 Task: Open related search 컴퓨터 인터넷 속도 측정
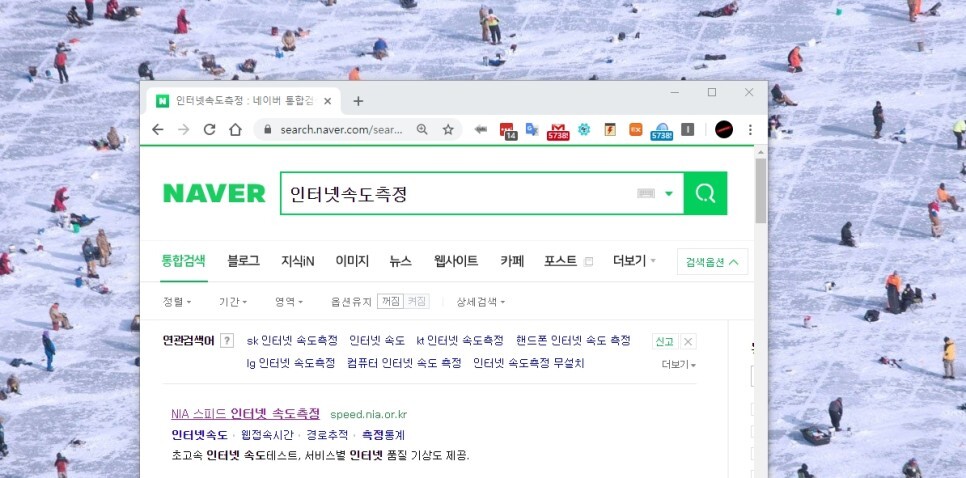point(404,363)
